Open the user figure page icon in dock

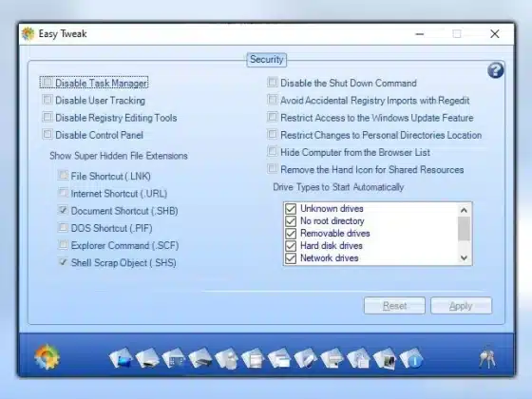(x=227, y=358)
